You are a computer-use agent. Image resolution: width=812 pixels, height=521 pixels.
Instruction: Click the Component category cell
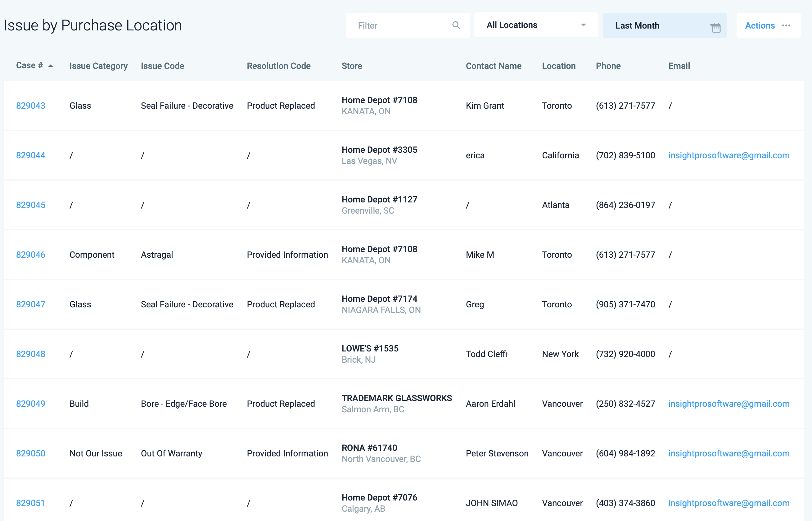pyautogui.click(x=92, y=255)
